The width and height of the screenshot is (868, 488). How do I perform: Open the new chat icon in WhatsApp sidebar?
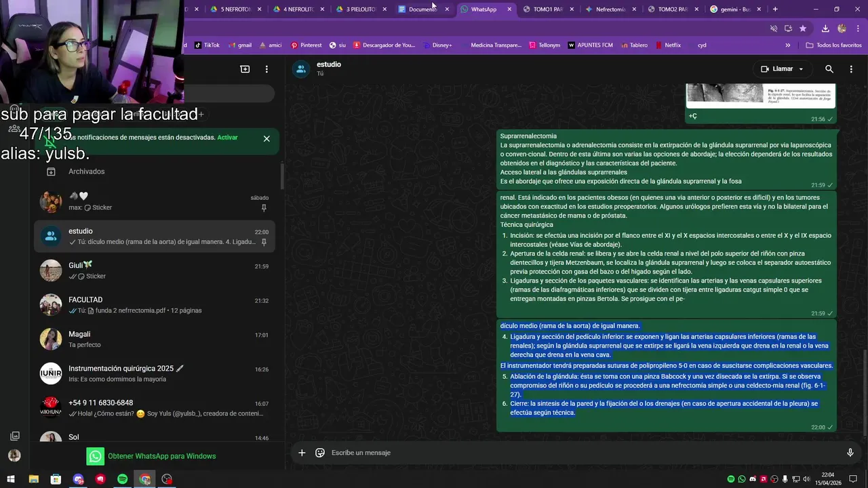click(245, 69)
